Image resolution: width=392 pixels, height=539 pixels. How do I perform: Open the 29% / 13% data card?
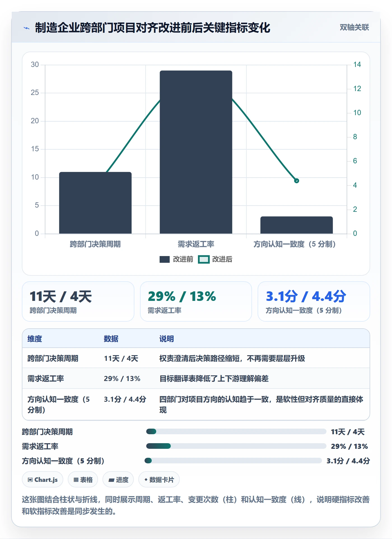pos(196,301)
